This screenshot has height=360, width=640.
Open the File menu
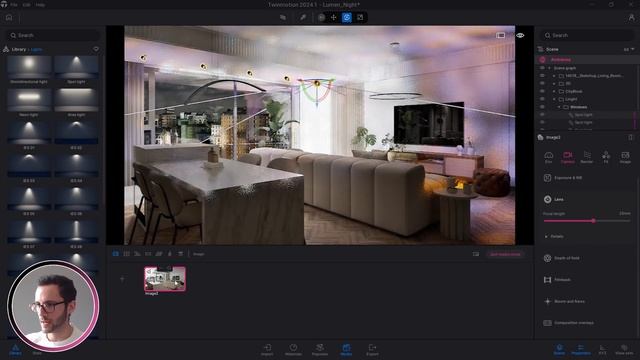[x=14, y=5]
